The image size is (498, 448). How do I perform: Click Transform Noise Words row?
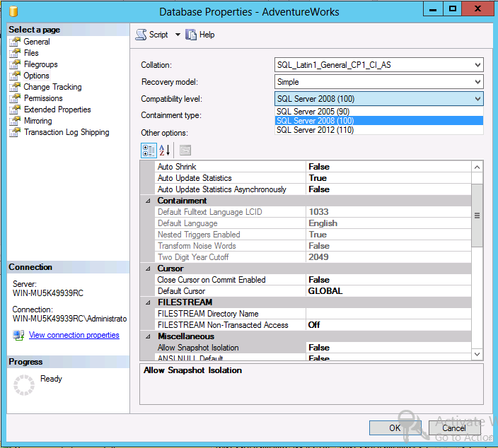[314, 246]
